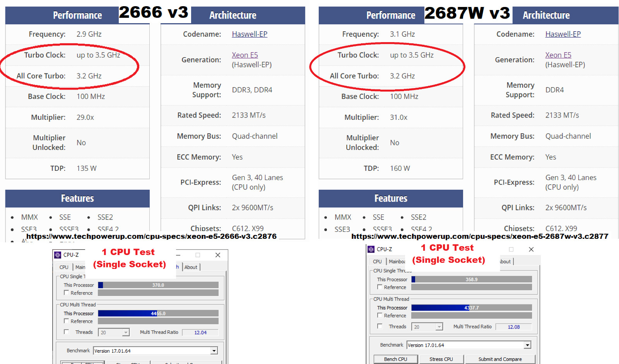This screenshot has height=364, width=619.
Task: Close the CPU-Z window showing score 358.9
Action: tap(531, 249)
